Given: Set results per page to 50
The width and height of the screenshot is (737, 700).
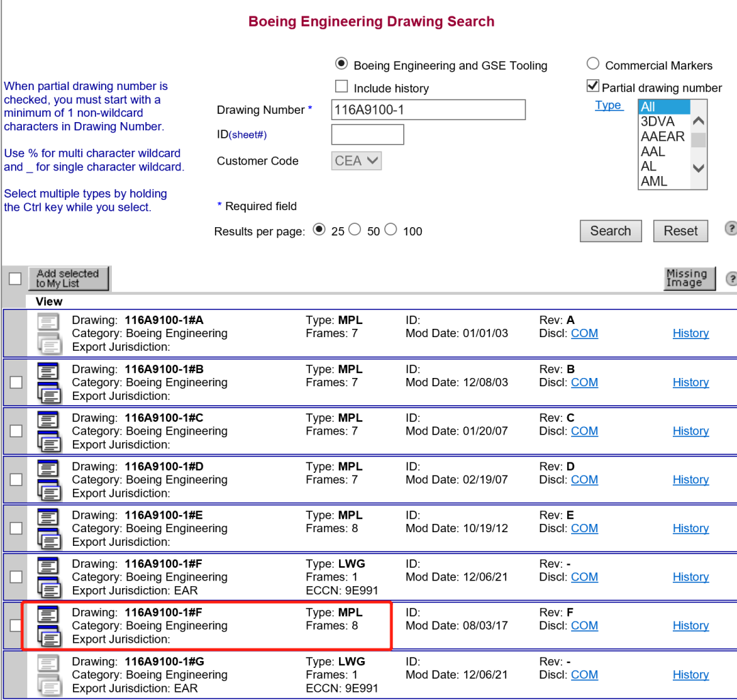Looking at the screenshot, I should [x=355, y=230].
